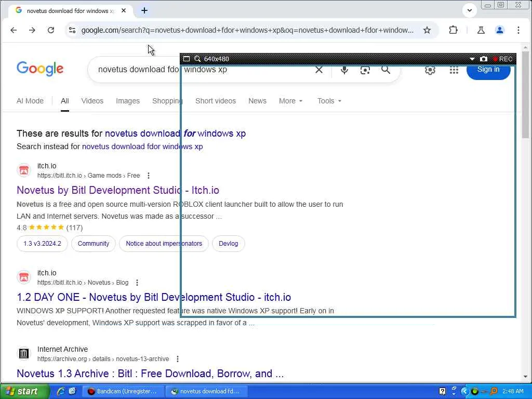This screenshot has width=532, height=399.
Task: Click the 1.3 v3.2024.2 sitelink chip
Action: tap(43, 244)
